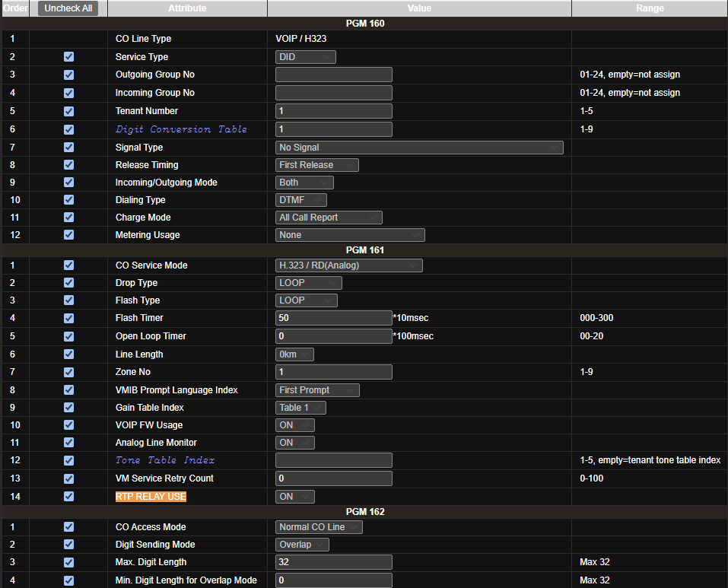Open the Service Type DID dropdown

305,57
